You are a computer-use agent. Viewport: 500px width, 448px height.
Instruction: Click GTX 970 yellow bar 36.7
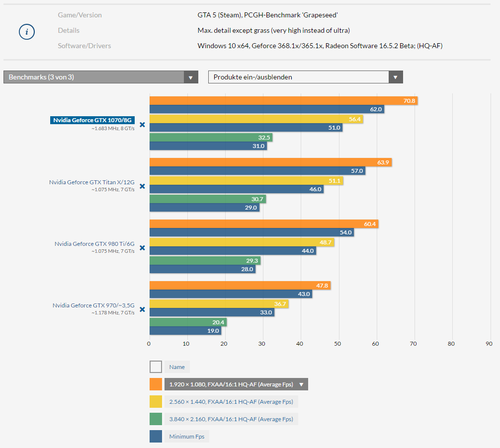[x=219, y=303]
